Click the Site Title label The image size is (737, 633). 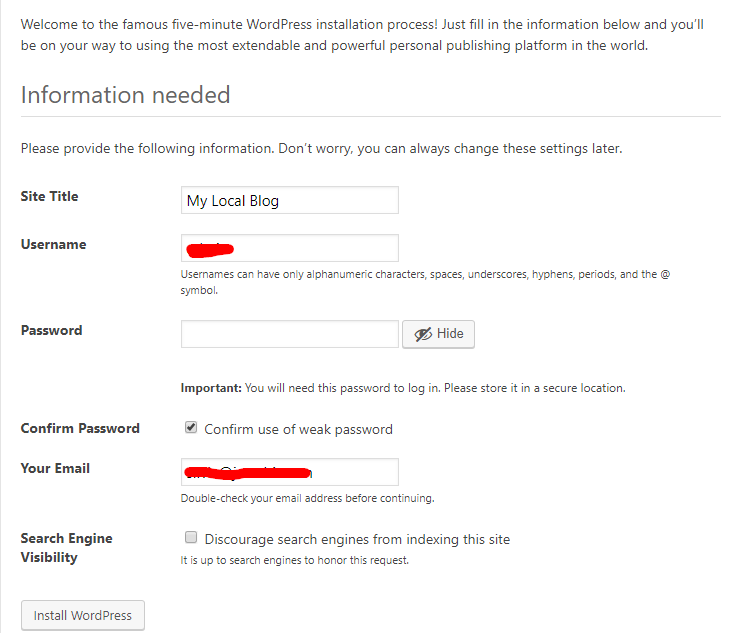pos(49,196)
